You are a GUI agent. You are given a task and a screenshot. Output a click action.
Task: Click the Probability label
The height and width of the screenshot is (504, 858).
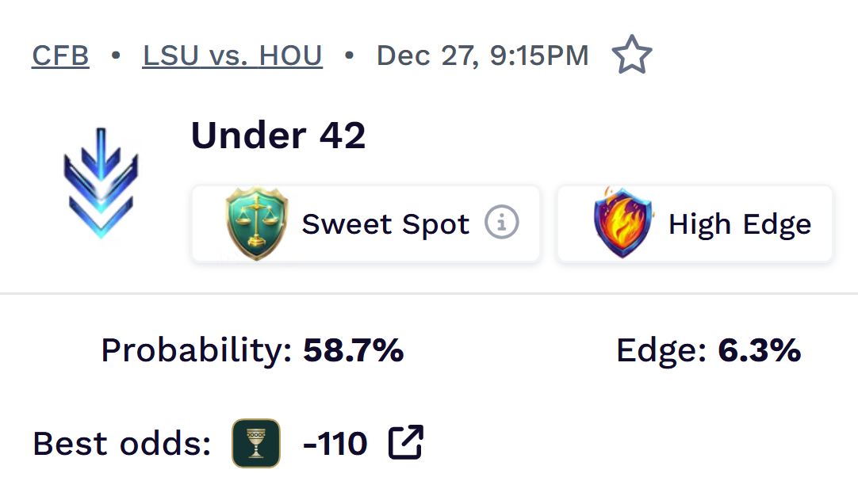point(197,350)
